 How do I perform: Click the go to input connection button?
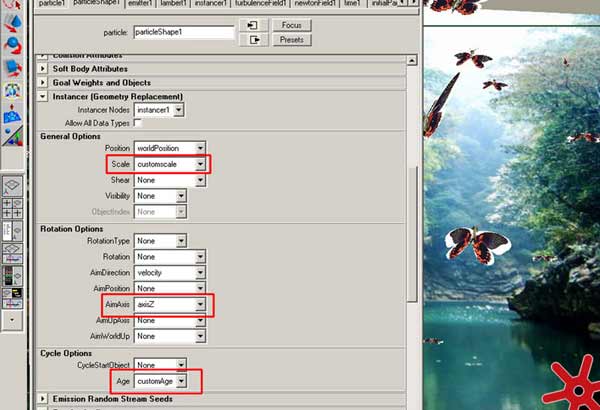(x=254, y=25)
